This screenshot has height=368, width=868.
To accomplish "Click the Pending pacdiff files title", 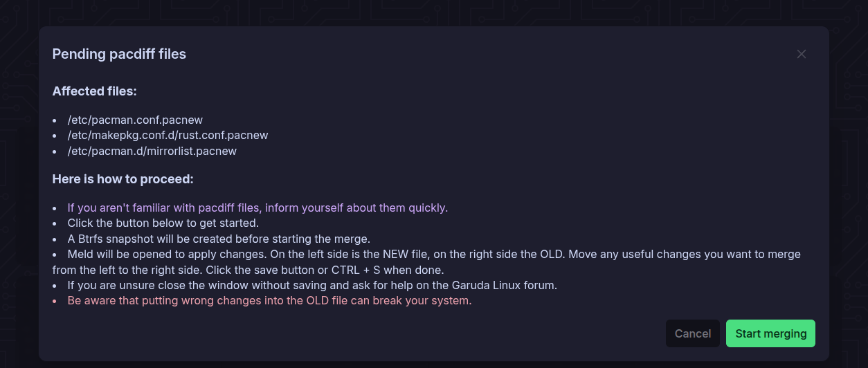I will [119, 54].
